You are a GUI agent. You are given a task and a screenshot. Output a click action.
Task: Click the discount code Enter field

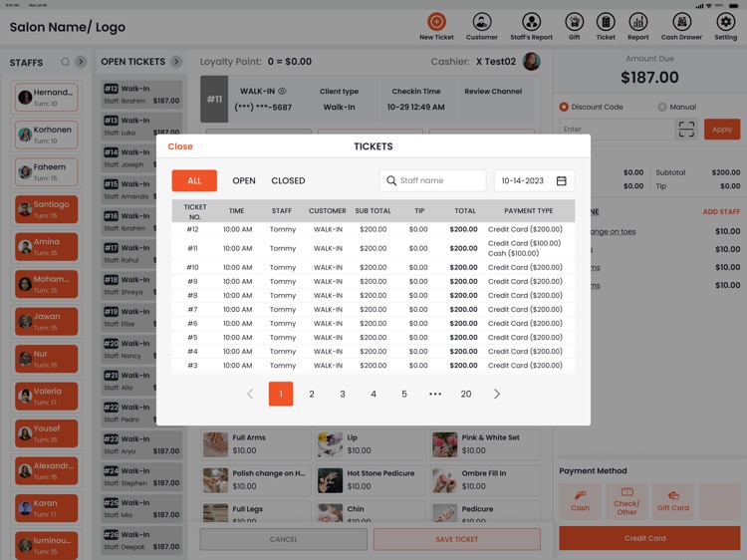point(617,130)
